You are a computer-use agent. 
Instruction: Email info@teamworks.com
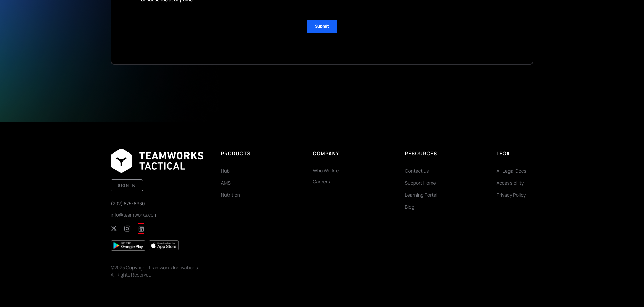[134, 214]
